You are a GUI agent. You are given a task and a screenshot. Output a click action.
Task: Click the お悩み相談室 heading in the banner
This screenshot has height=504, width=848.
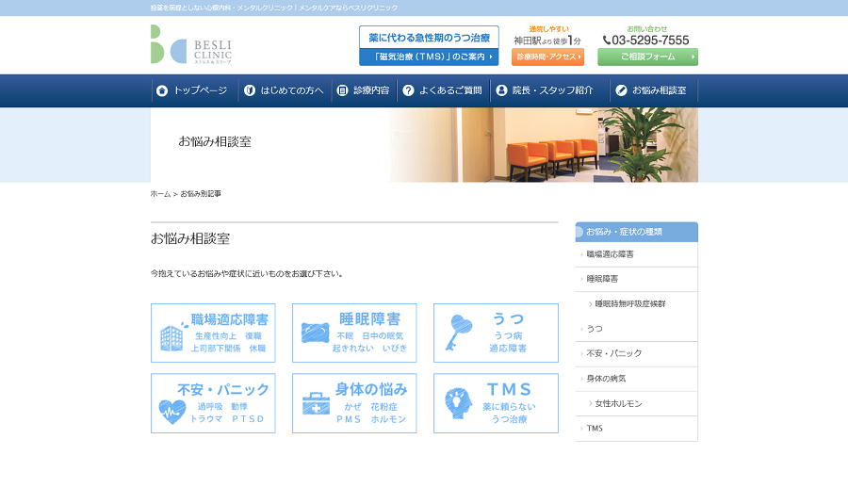click(215, 141)
